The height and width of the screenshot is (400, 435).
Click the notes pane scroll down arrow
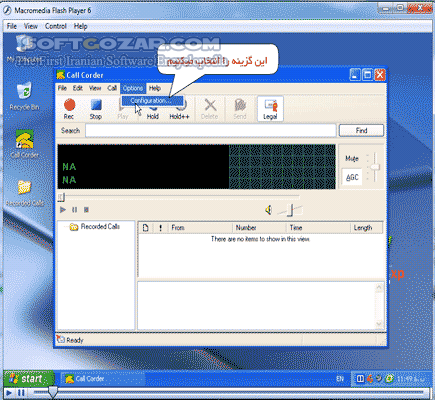(379, 324)
